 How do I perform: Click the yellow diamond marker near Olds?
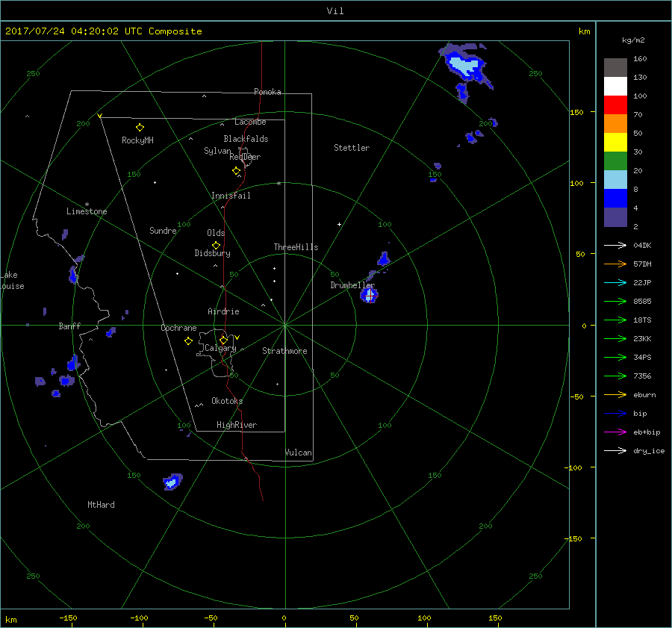[x=216, y=245]
